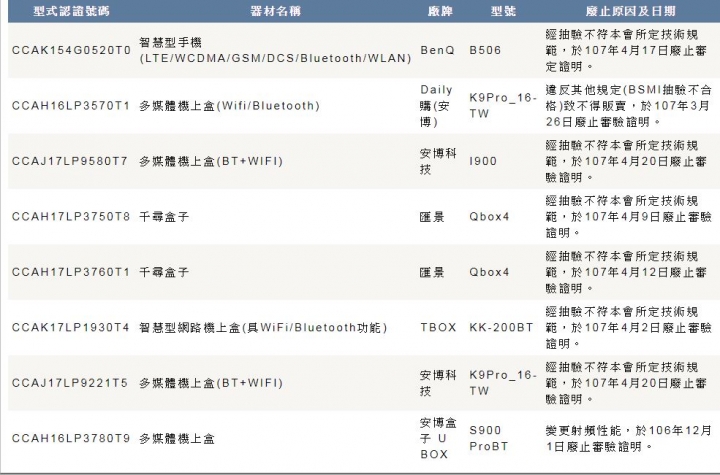Click the 型號 column header

click(x=503, y=11)
